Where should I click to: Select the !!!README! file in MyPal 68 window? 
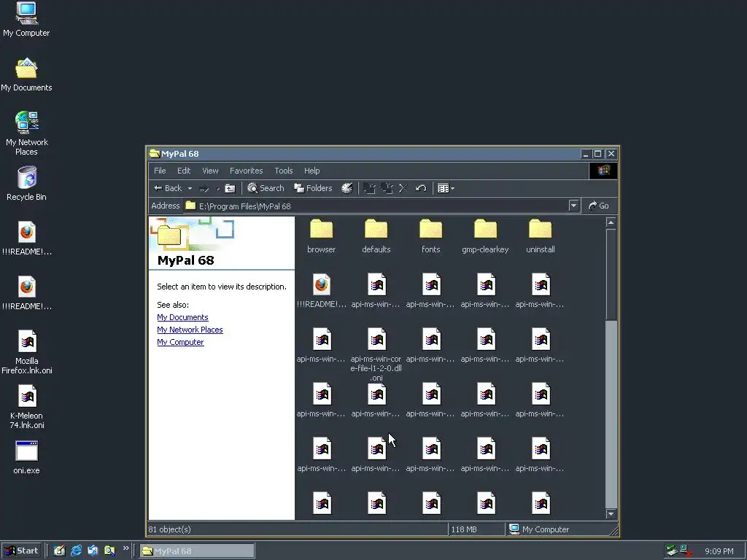322,290
